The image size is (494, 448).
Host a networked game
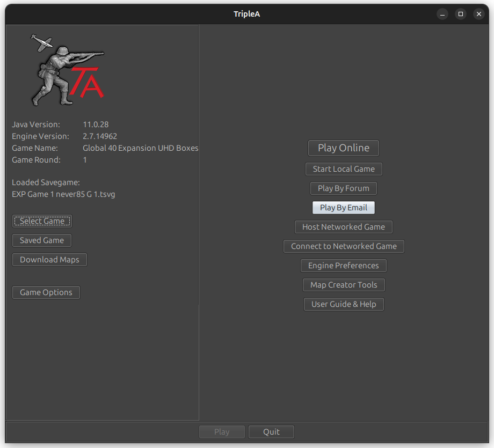click(343, 226)
